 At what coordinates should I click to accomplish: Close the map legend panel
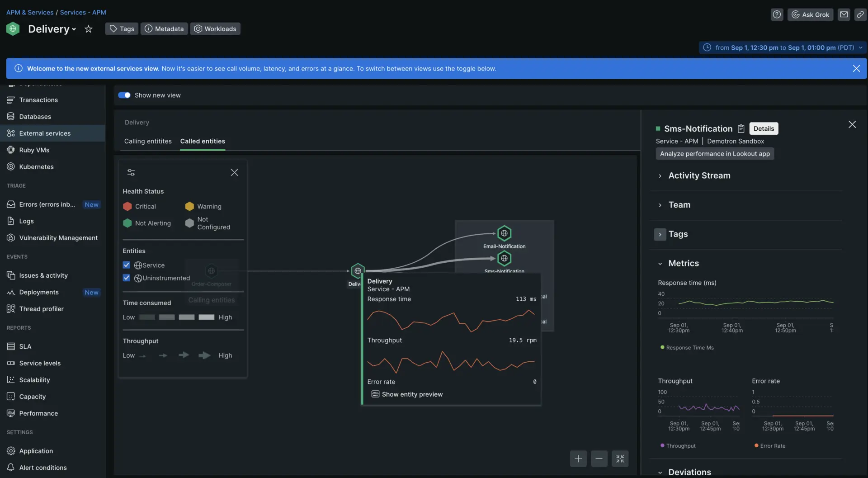coord(234,172)
